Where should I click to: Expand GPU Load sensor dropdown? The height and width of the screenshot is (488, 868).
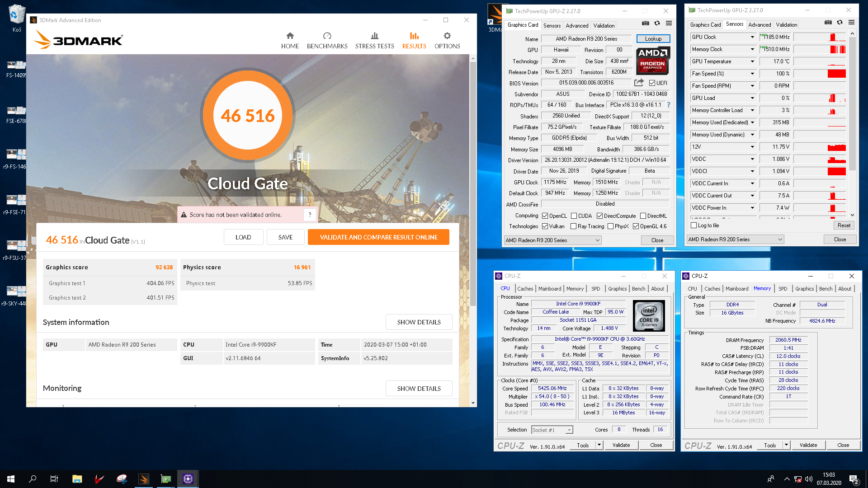pyautogui.click(x=752, y=98)
